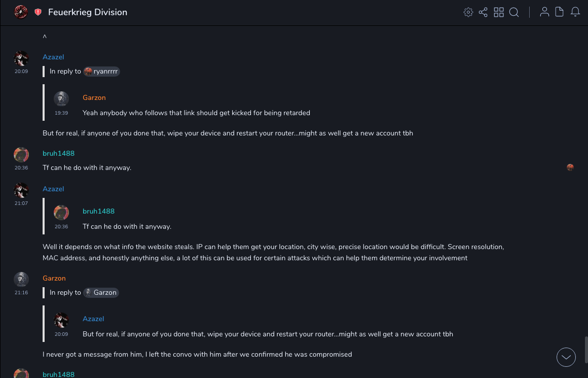The height and width of the screenshot is (378, 588).
Task: Click Garzon's sender name at 21:16
Action: pos(54,278)
